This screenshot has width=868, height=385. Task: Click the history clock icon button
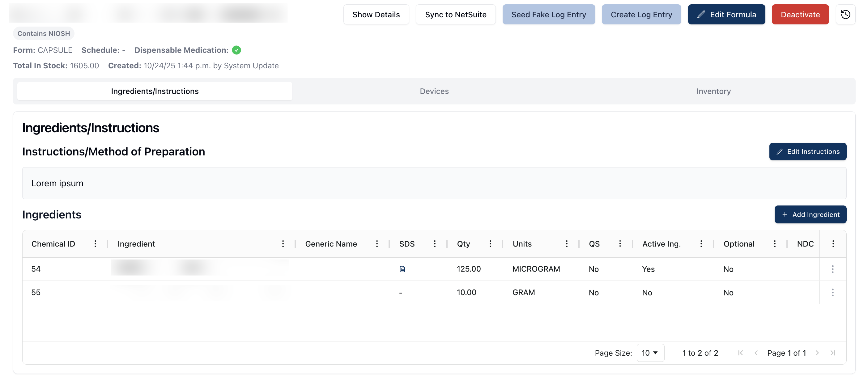pyautogui.click(x=845, y=15)
